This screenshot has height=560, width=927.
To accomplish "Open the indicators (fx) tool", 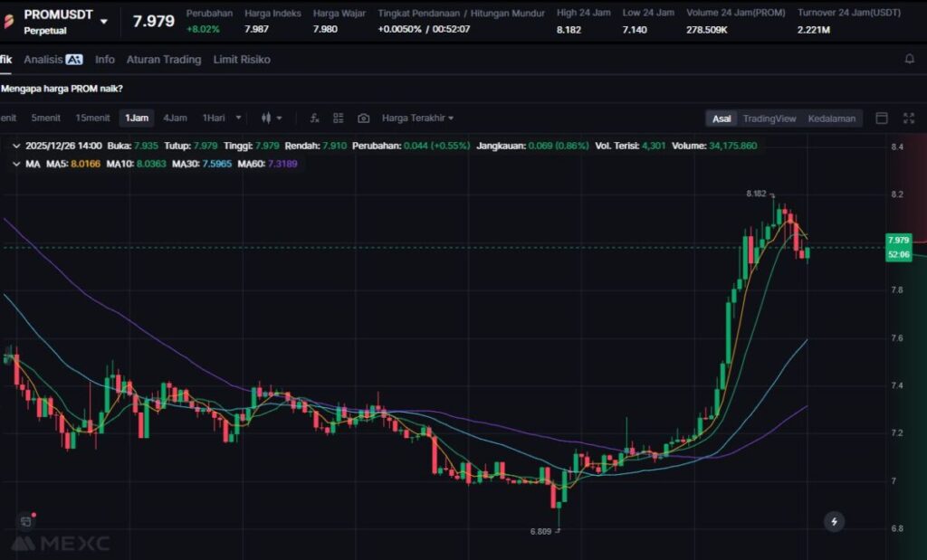I will pos(314,119).
